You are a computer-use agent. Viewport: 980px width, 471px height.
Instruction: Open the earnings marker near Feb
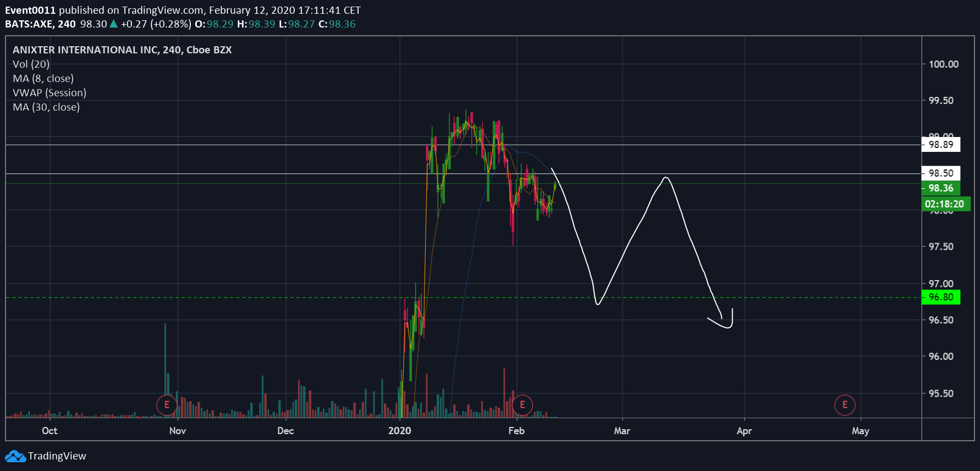(x=522, y=405)
